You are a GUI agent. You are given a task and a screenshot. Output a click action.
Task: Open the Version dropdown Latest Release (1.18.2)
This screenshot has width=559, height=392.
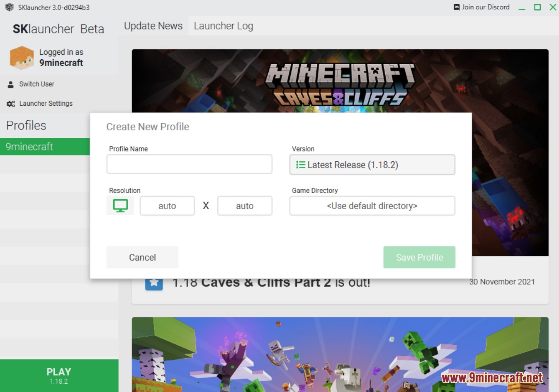(x=372, y=165)
